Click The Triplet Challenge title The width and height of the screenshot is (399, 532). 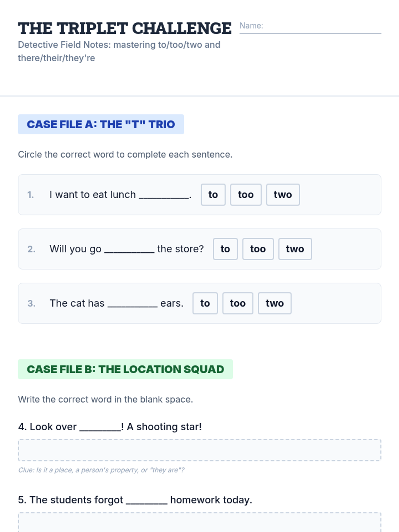click(125, 29)
